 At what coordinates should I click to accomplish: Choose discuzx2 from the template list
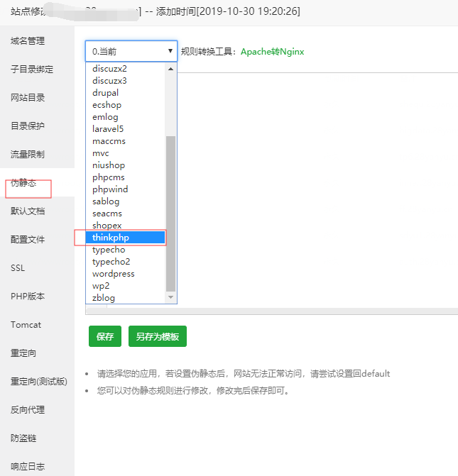125,69
